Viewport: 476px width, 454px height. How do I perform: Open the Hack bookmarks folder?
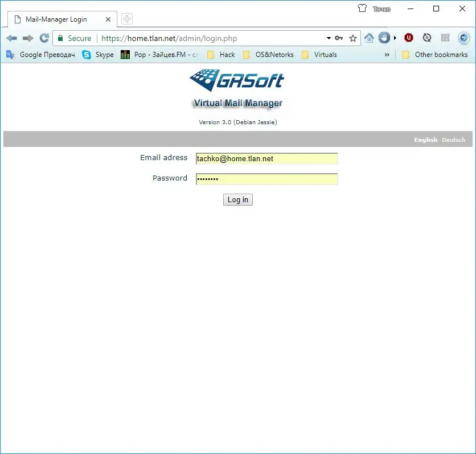point(221,55)
